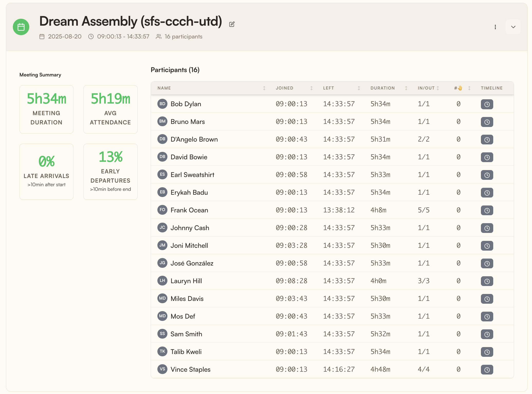532x394 pixels.
Task: Click the edit meeting title pencil icon
Action: click(x=232, y=24)
